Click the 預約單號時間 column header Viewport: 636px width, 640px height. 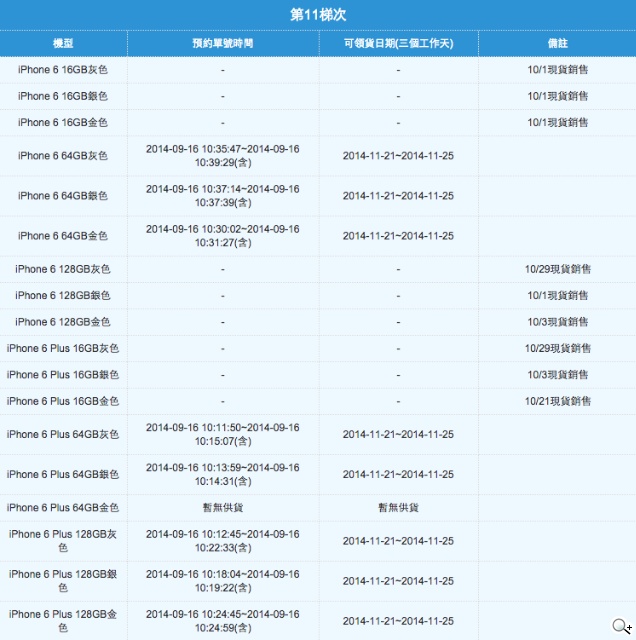[223, 43]
